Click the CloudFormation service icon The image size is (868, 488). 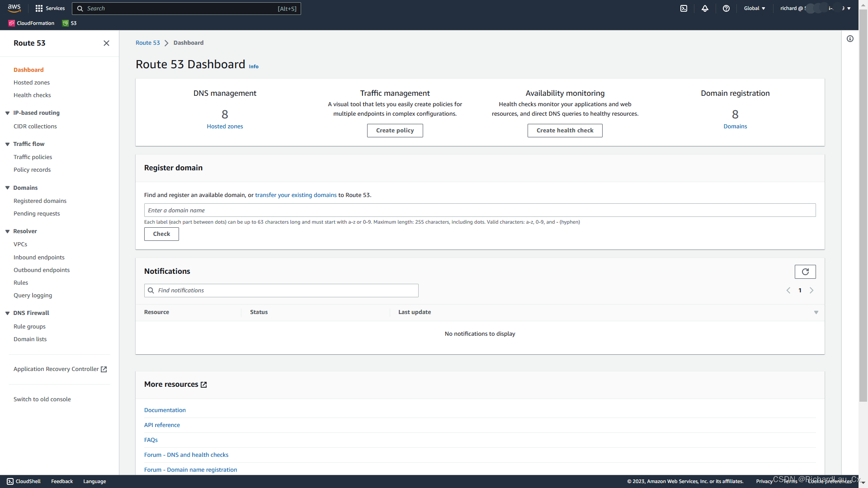click(11, 23)
